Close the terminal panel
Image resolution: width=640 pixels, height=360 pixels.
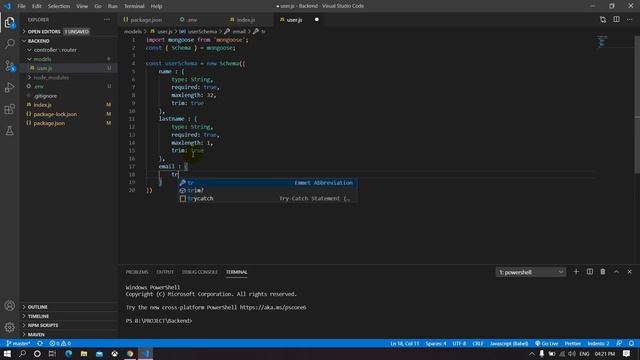tap(629, 272)
